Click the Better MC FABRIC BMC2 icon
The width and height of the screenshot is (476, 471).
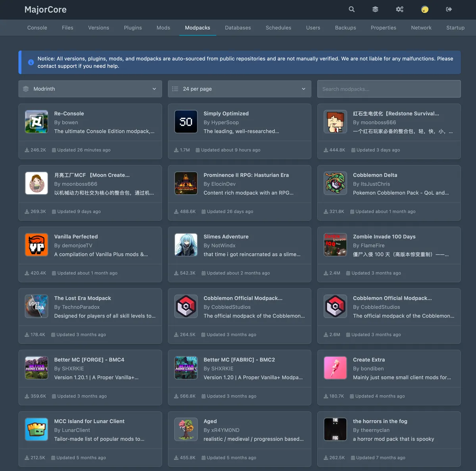click(186, 368)
